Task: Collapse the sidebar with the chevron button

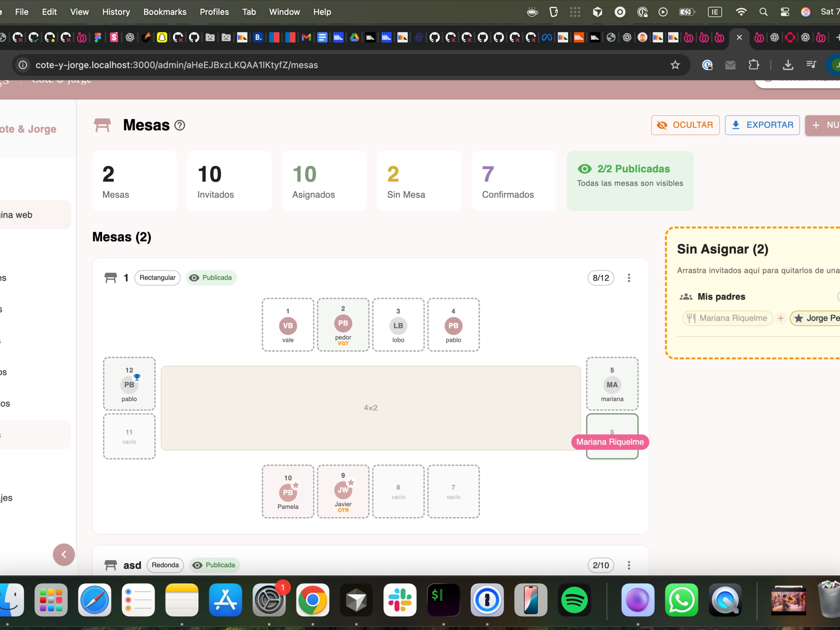Action: click(64, 554)
